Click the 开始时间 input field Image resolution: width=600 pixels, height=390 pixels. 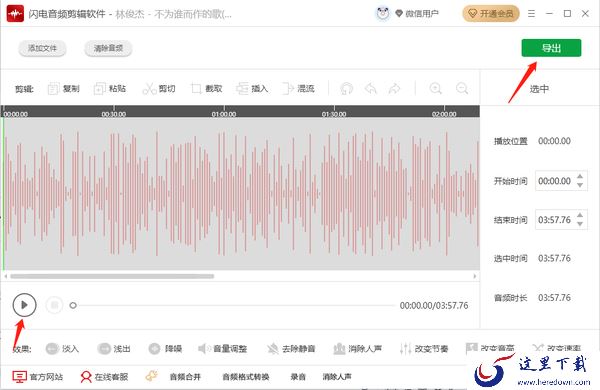pyautogui.click(x=561, y=181)
